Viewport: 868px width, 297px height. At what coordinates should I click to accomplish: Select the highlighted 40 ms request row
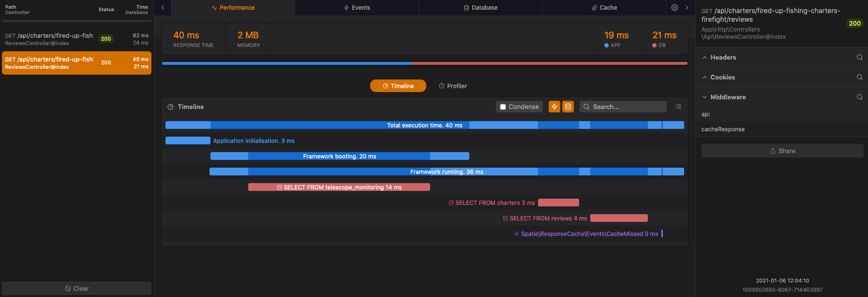(76, 63)
